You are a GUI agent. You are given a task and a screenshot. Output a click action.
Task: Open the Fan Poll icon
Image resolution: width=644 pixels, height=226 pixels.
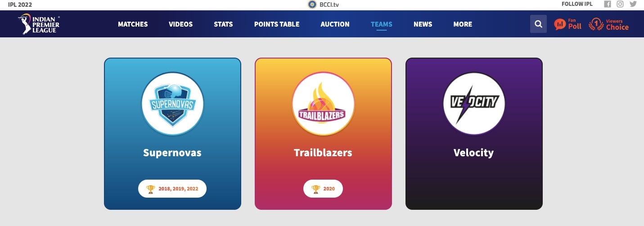[x=568, y=24]
